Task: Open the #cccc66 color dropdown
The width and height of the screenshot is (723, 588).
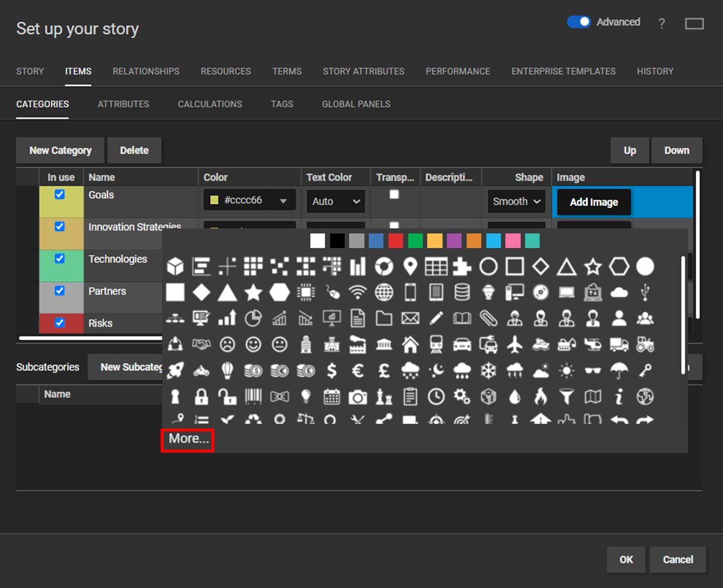Action: pyautogui.click(x=249, y=200)
